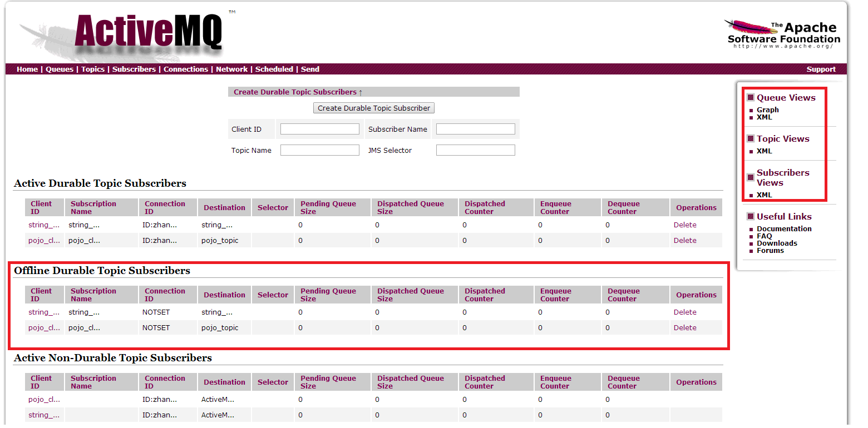Click the pojo_topic destination in Active Durable table
This screenshot has height=428, width=868.
coord(220,241)
